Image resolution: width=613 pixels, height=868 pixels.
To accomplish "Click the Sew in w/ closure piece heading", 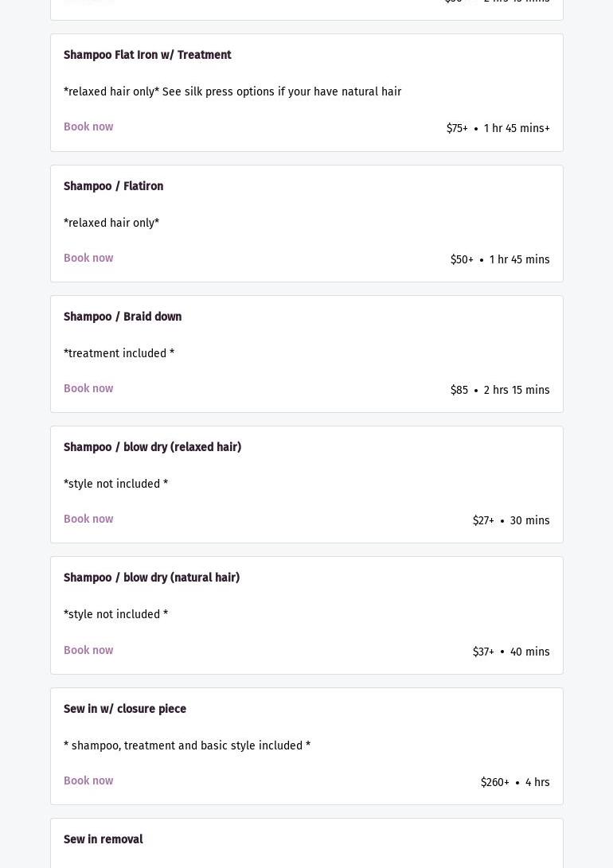I will 125,710.
